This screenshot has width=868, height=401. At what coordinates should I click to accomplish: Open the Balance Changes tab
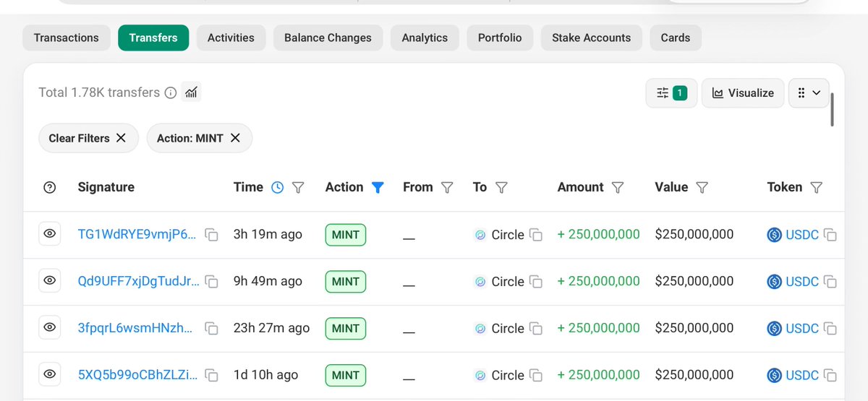(x=328, y=38)
